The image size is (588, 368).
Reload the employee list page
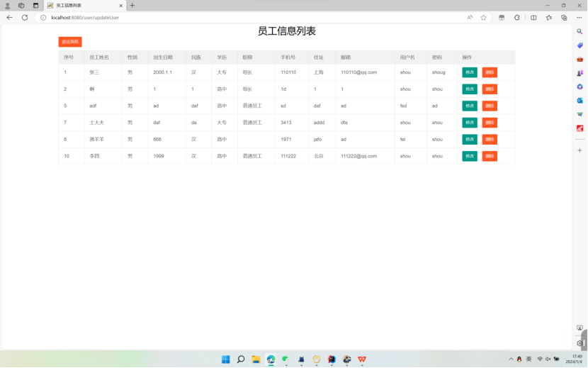25,17
